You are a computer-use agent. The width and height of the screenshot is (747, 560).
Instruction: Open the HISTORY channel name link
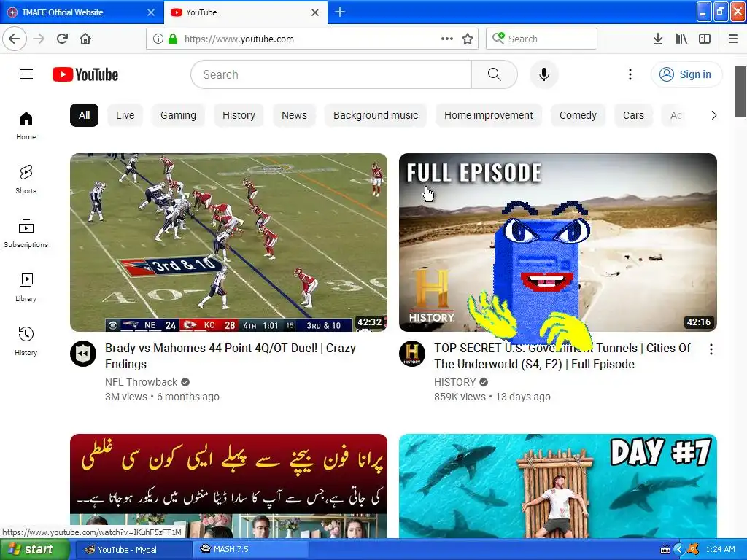tap(455, 382)
